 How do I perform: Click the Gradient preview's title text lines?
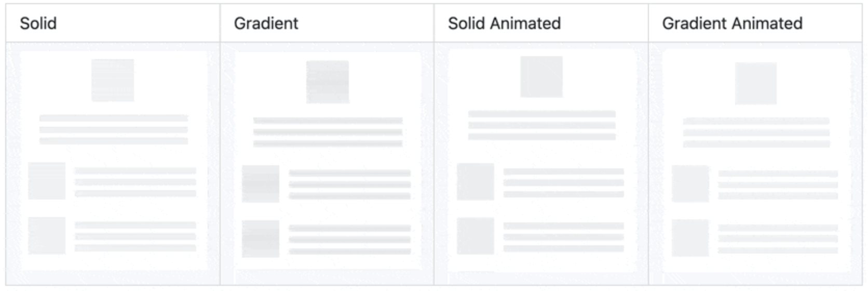click(x=328, y=132)
